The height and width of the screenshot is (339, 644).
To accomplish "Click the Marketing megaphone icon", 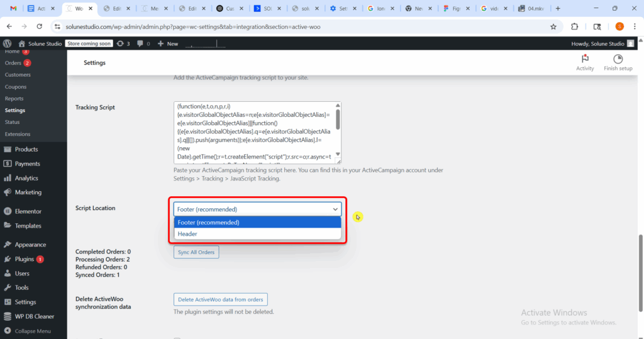I will [x=8, y=192].
